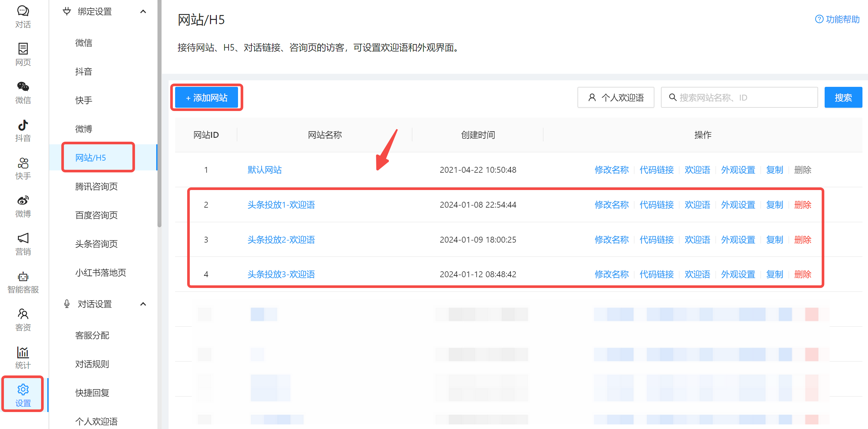Open the 营销 marketing megaphone icon

[23, 238]
